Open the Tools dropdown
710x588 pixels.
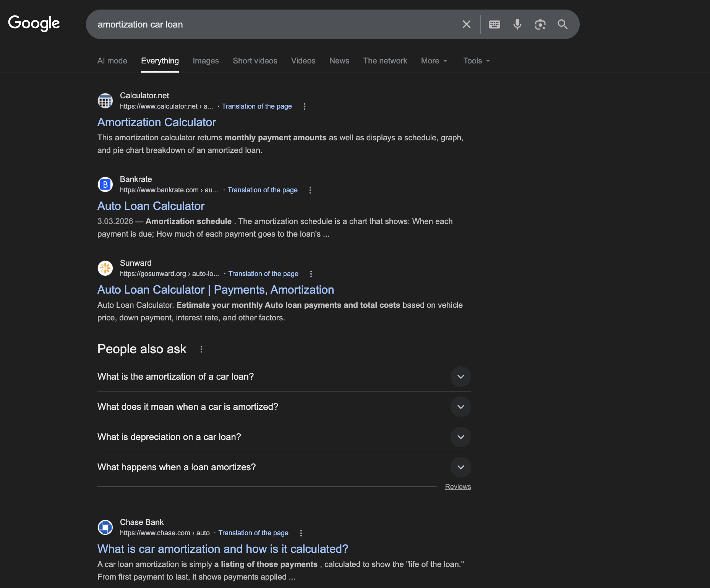pos(476,61)
